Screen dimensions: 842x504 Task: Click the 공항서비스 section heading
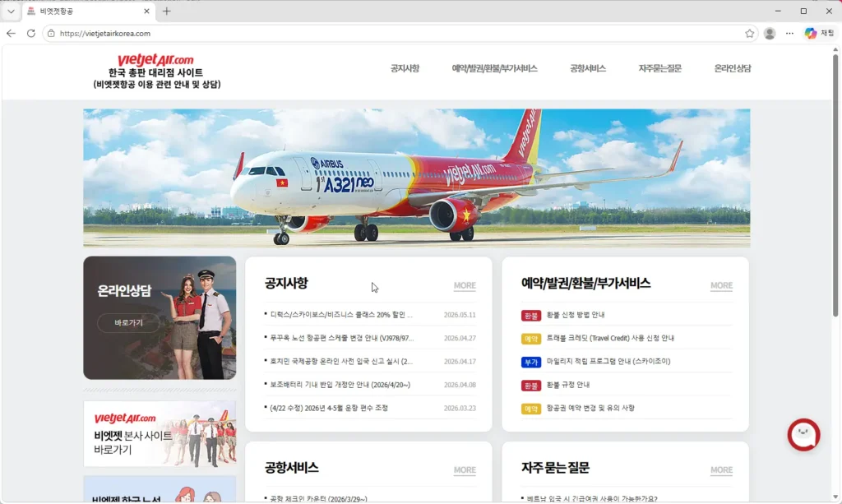pyautogui.click(x=292, y=468)
